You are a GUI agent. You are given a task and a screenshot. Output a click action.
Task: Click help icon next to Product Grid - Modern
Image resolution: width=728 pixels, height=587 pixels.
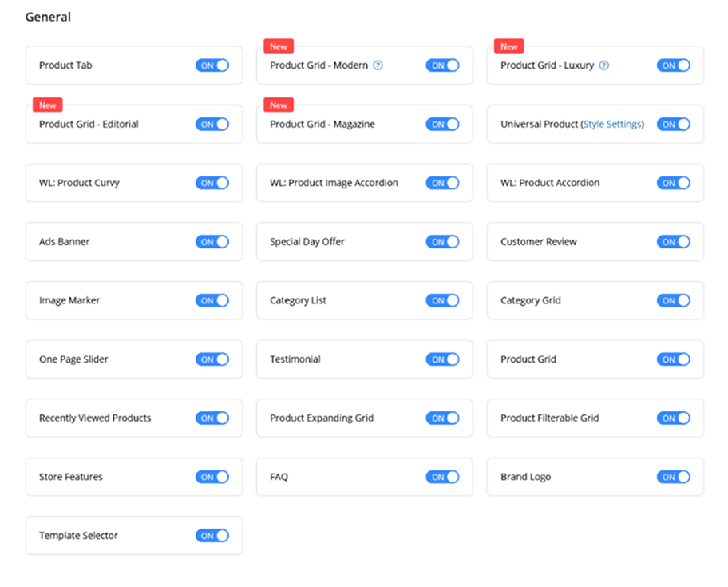378,65
